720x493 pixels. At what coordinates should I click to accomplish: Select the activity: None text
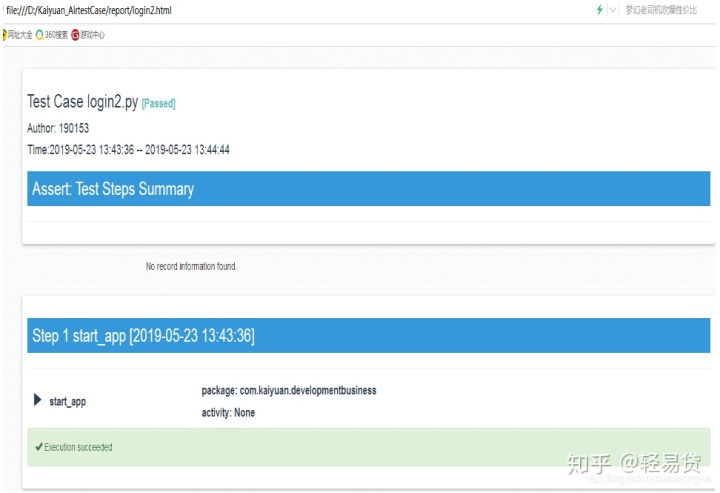(x=228, y=413)
